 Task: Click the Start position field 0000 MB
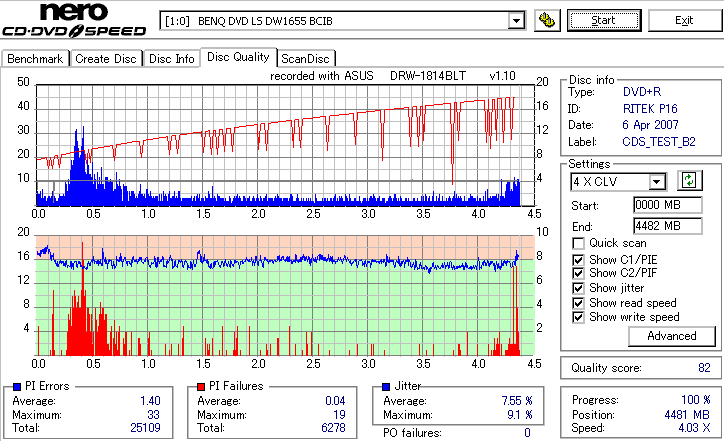click(668, 205)
